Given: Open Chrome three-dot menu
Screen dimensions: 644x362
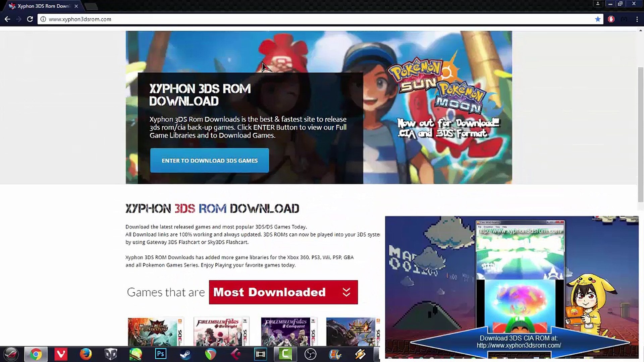Looking at the screenshot, I should [x=637, y=19].
